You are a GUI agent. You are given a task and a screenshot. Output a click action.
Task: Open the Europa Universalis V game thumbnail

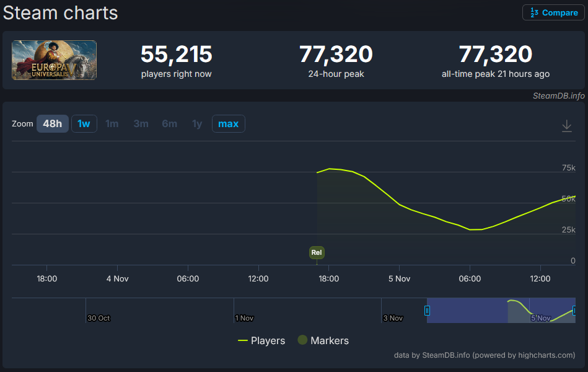54,60
